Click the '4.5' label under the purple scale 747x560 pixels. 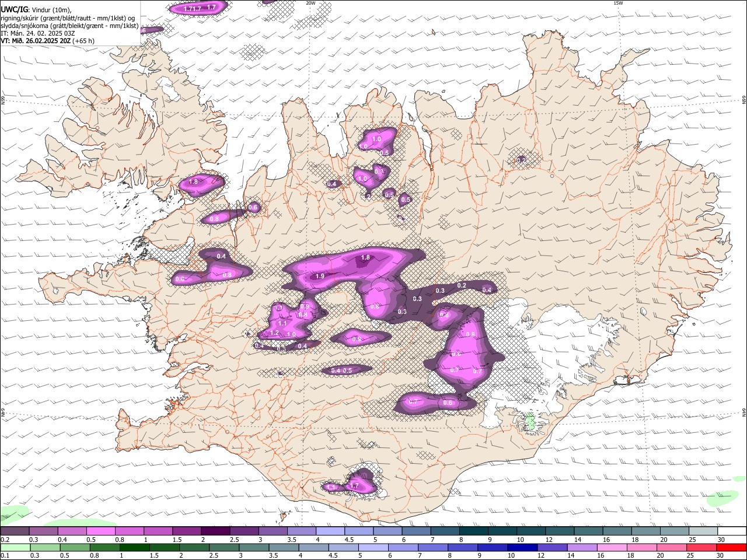point(349,540)
